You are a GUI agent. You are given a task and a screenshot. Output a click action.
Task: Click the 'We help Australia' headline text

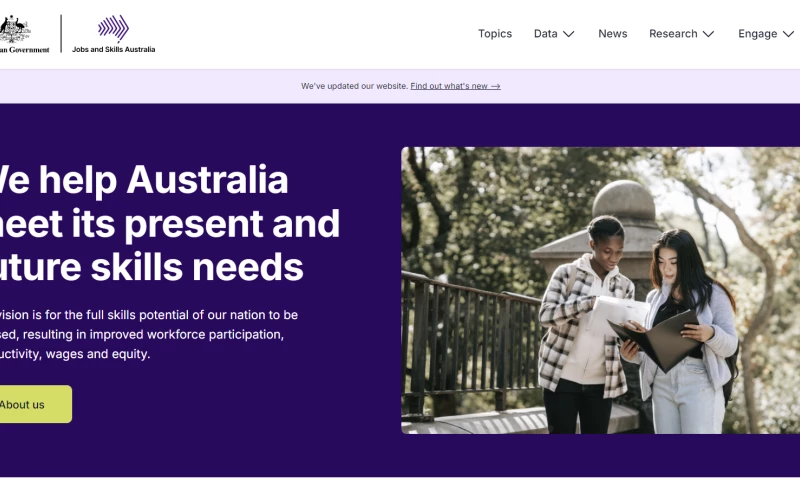[x=143, y=180]
